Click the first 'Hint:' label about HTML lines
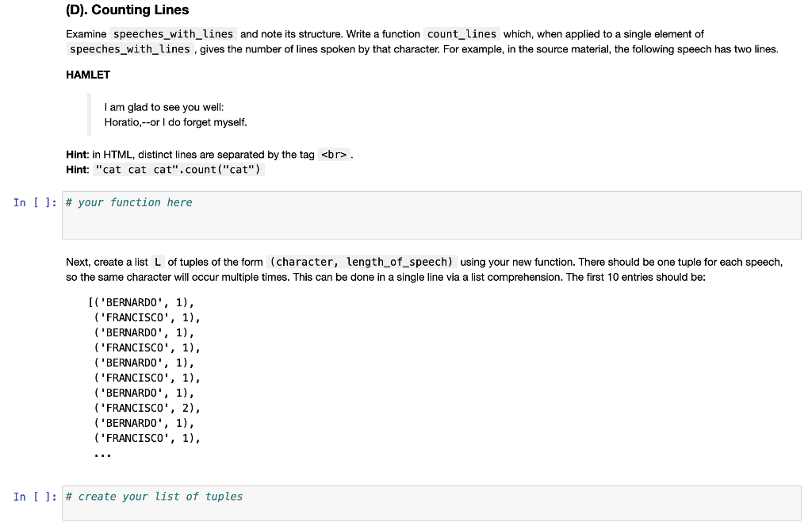 click(75, 154)
